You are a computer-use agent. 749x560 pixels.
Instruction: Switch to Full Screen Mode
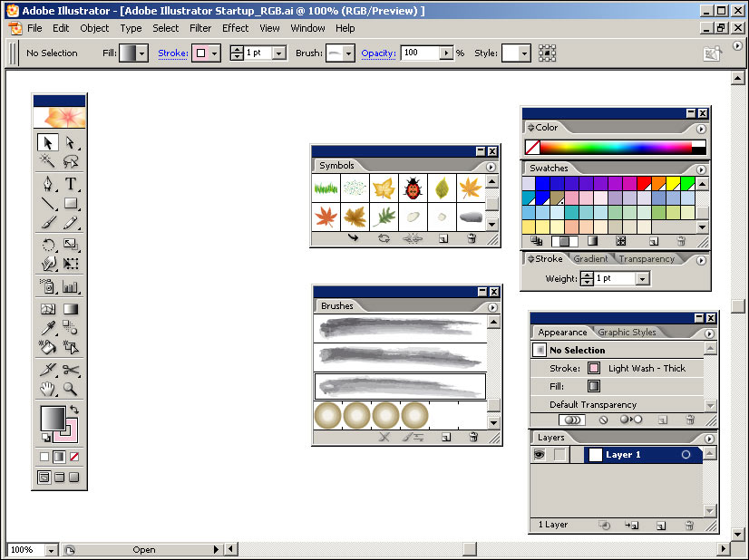74,477
